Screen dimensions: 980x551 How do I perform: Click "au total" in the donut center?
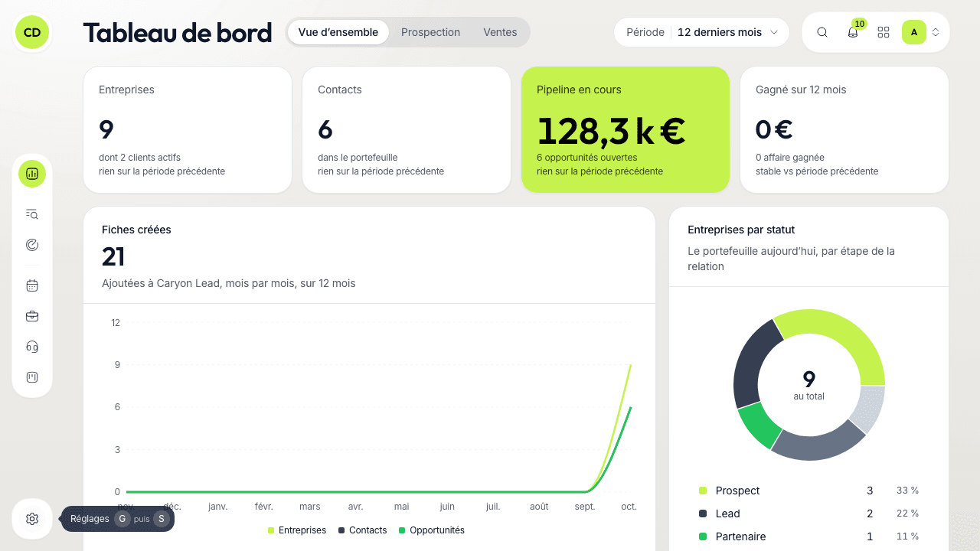pos(809,396)
